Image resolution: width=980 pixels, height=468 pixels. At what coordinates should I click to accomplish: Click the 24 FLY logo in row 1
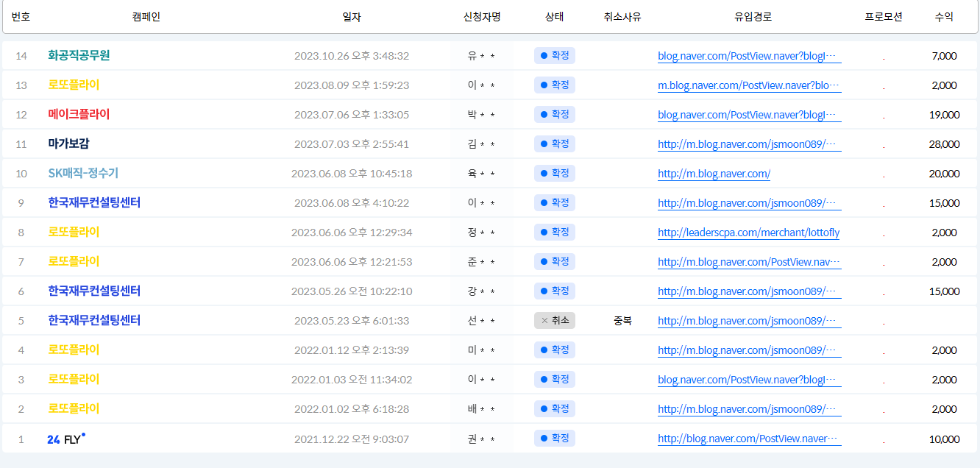click(x=66, y=439)
